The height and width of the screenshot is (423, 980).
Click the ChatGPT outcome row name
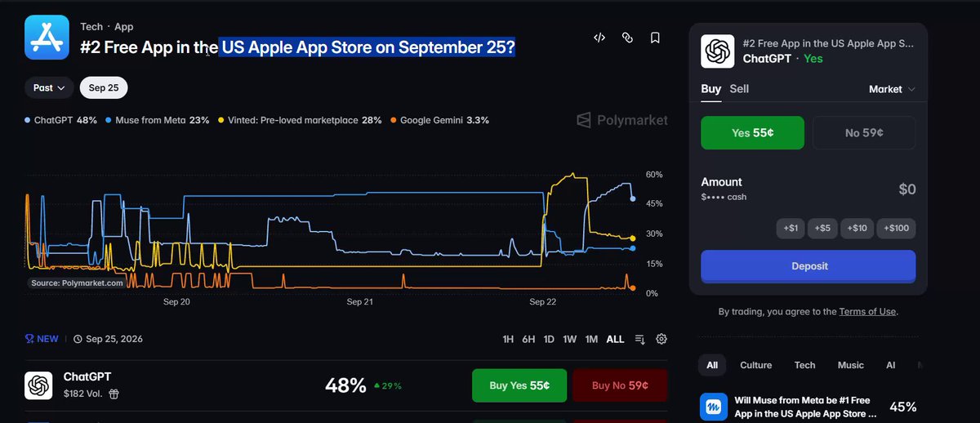point(87,377)
